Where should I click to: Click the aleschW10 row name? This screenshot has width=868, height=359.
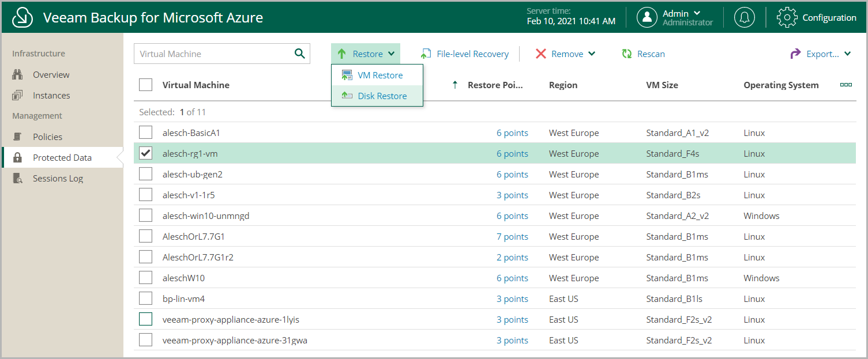[183, 278]
